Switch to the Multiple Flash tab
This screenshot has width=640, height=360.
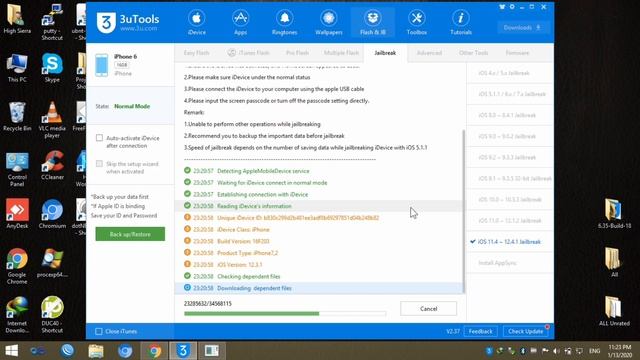coord(341,53)
